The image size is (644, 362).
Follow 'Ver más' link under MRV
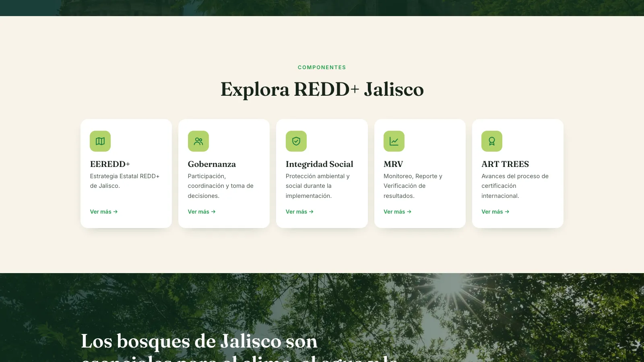pos(397,212)
